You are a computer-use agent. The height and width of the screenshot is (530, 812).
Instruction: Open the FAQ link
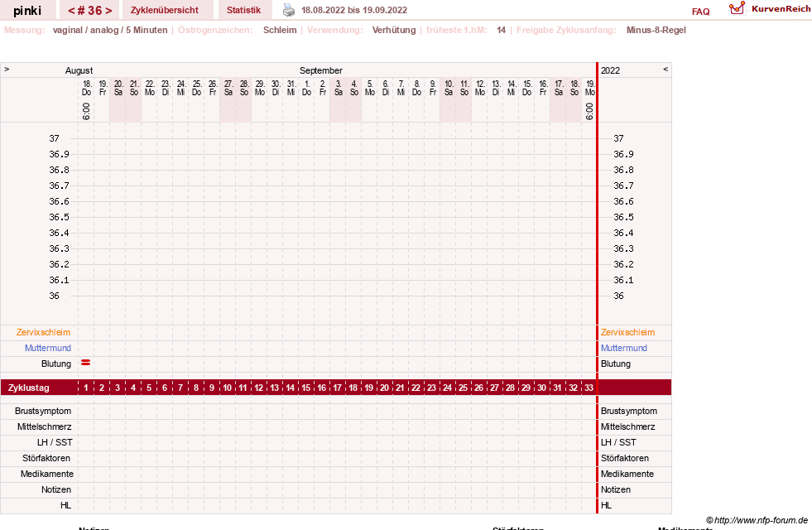click(x=700, y=12)
